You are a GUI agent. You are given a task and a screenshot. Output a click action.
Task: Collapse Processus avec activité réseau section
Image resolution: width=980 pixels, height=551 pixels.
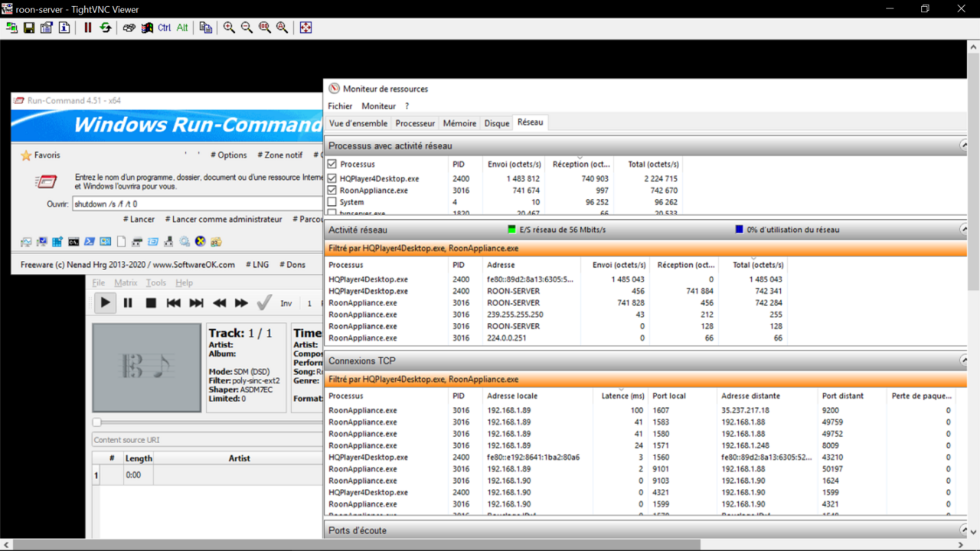(964, 145)
